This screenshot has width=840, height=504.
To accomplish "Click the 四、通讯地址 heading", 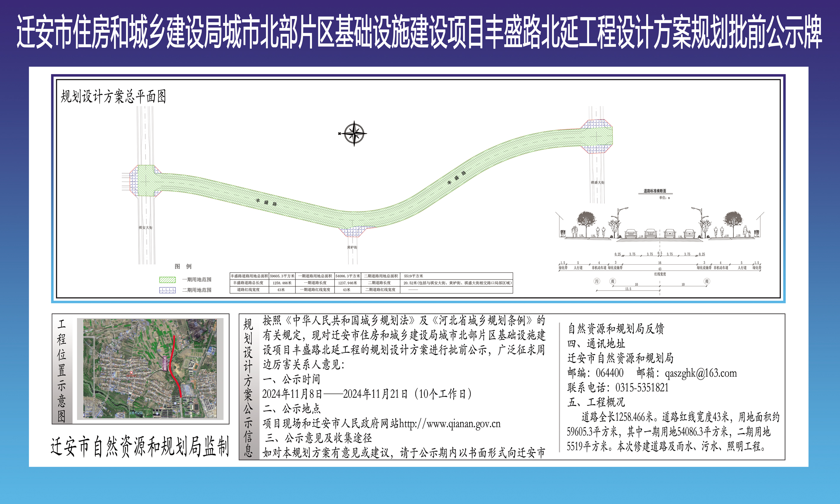I will [596, 344].
